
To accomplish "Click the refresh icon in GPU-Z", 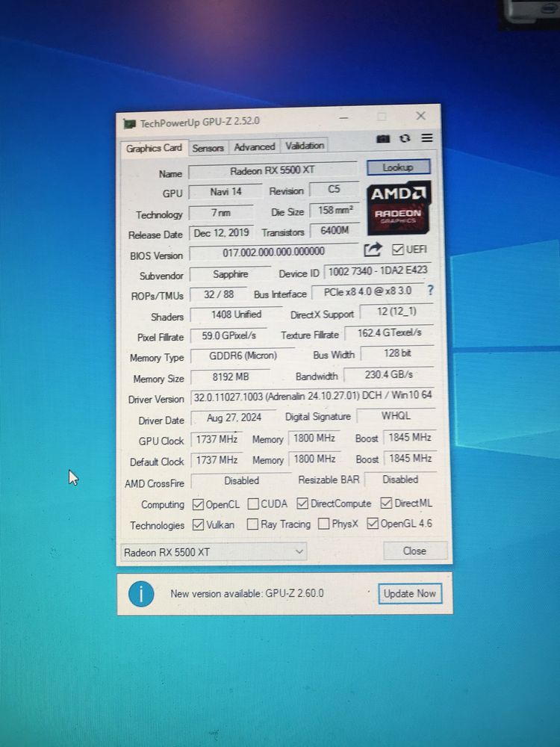I will pos(405,138).
